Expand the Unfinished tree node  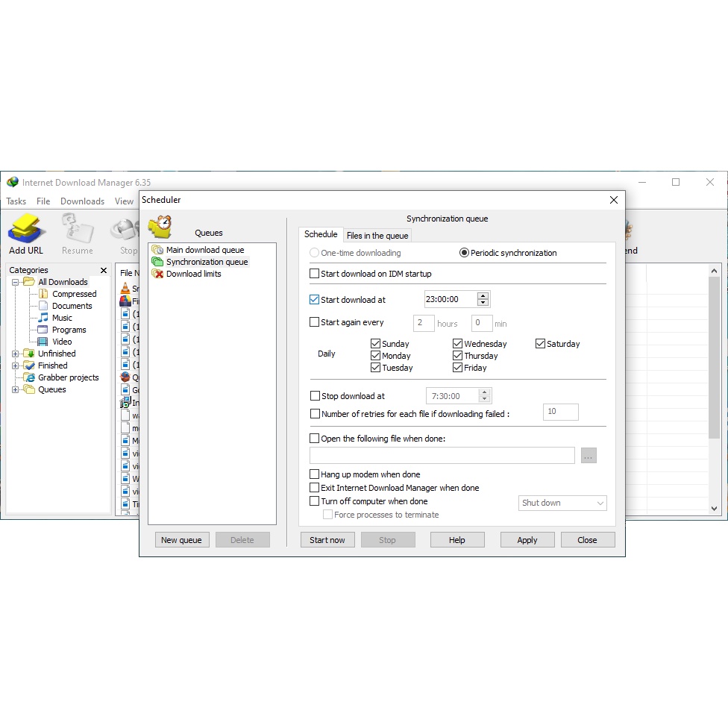coord(16,354)
